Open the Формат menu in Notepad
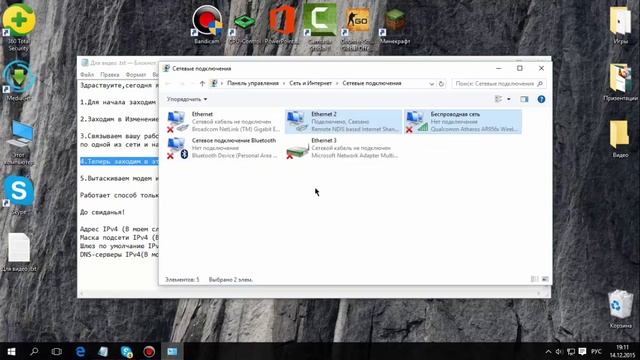Image resolution: width=640 pixels, height=360 pixels. pyautogui.click(x=136, y=75)
